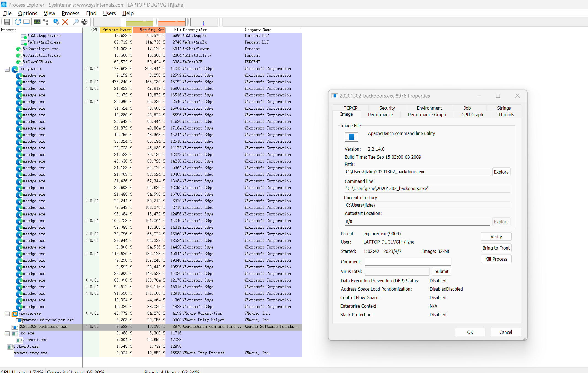The width and height of the screenshot is (588, 373).
Task: Open the Users menu
Action: click(109, 13)
